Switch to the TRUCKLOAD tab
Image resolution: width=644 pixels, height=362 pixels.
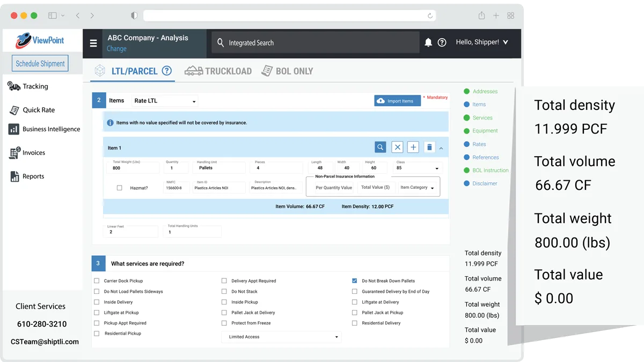click(218, 71)
